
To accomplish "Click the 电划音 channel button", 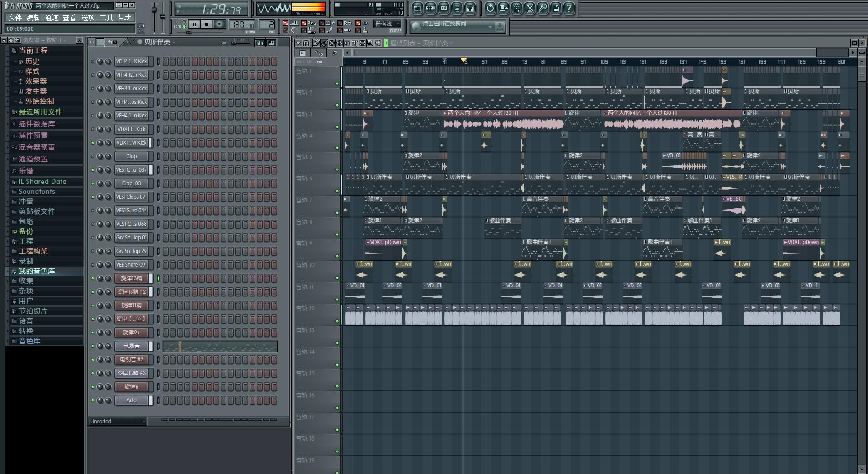I will 131,346.
